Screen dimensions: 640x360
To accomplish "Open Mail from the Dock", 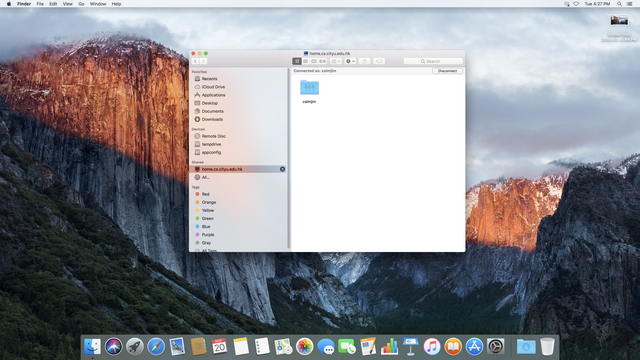I will tap(177, 347).
